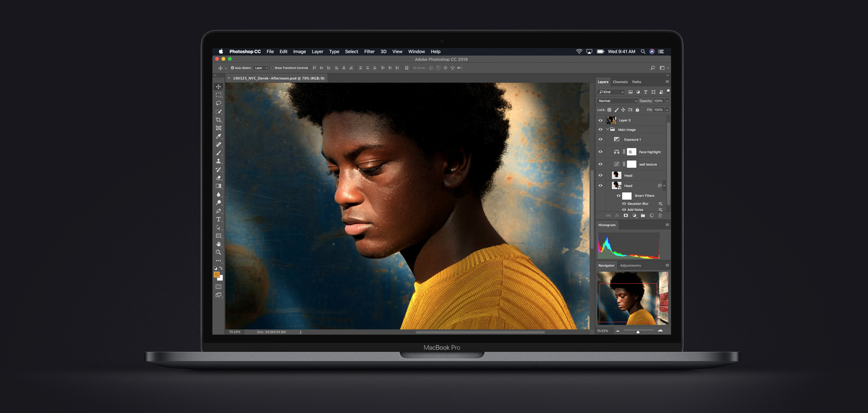Select the Crop tool

pos(218,120)
